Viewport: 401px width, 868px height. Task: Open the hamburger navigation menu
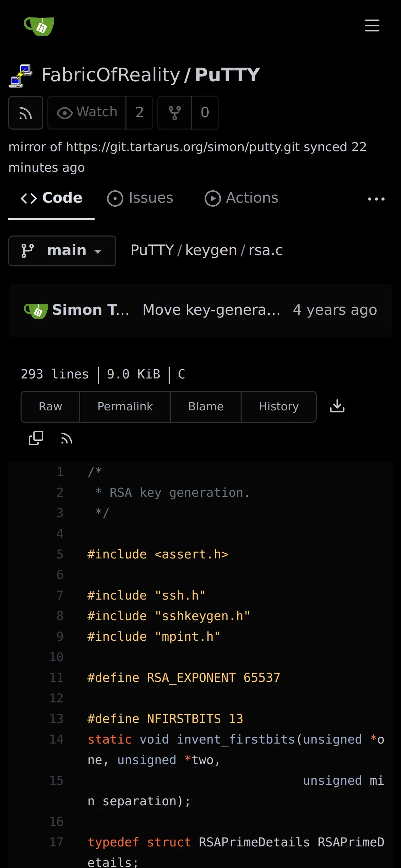pyautogui.click(x=372, y=26)
